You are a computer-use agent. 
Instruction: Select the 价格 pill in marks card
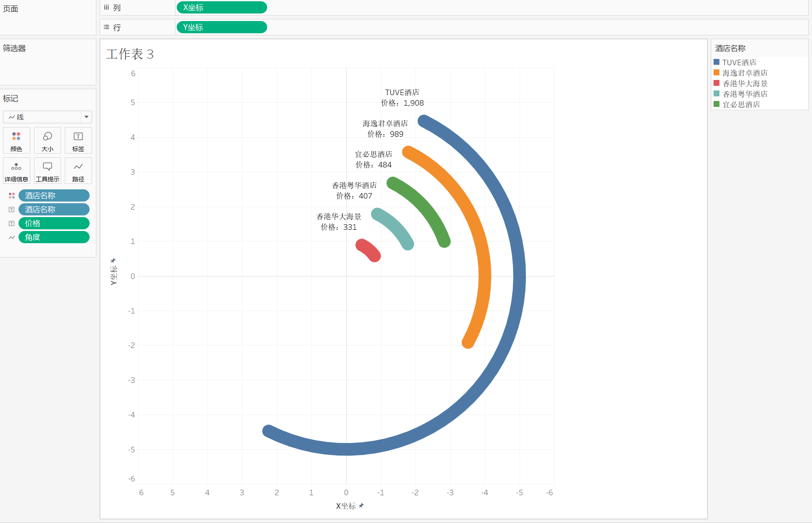[x=54, y=223]
